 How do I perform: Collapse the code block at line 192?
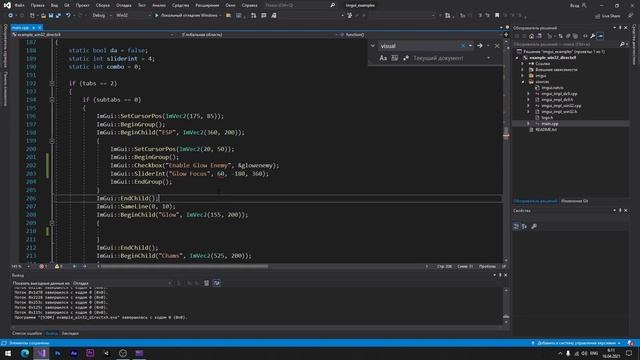[x=52, y=83]
